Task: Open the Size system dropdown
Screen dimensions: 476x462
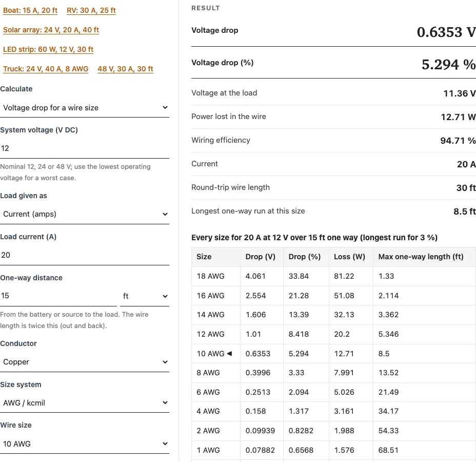Action: (x=85, y=403)
